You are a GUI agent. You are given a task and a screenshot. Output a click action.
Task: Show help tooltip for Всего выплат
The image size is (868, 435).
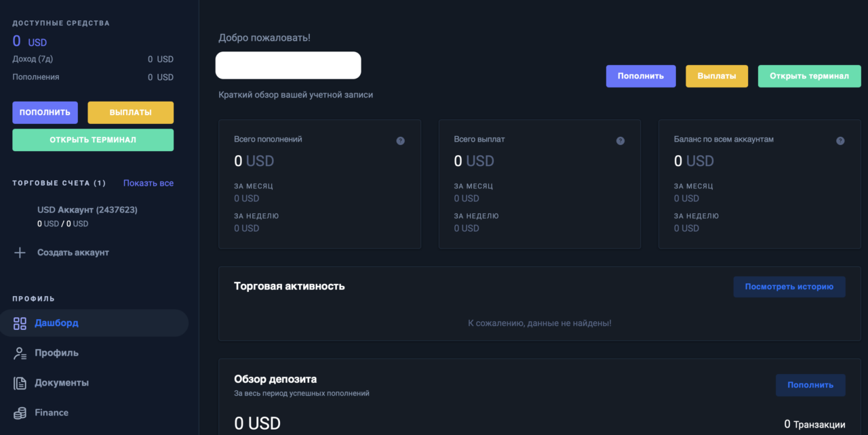pyautogui.click(x=620, y=141)
